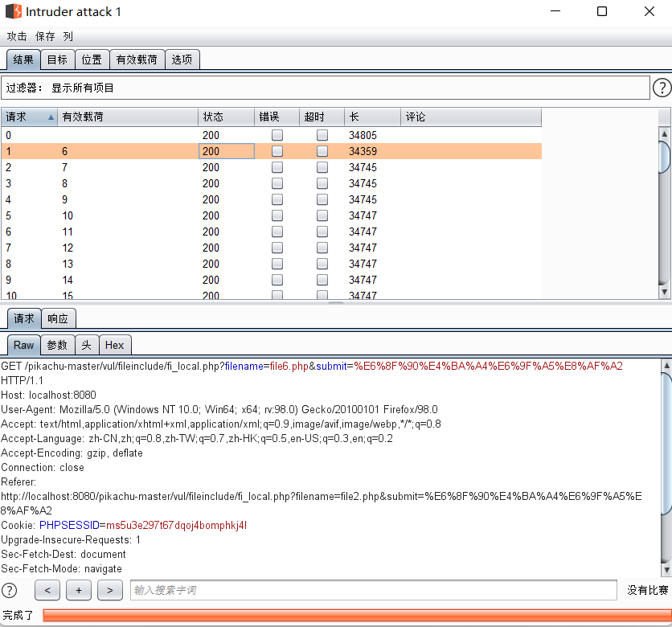The image size is (672, 627).
Task: Sort results by the 错误 column header
Action: click(x=277, y=117)
